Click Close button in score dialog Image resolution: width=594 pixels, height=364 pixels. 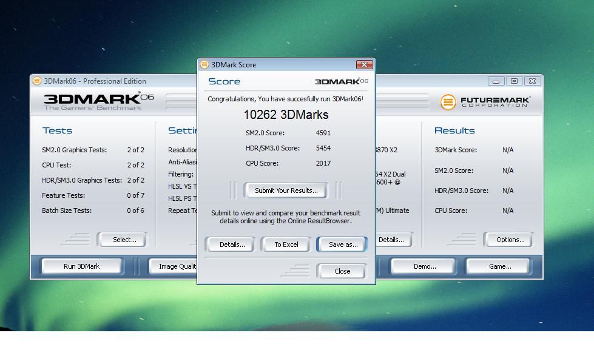(x=342, y=271)
